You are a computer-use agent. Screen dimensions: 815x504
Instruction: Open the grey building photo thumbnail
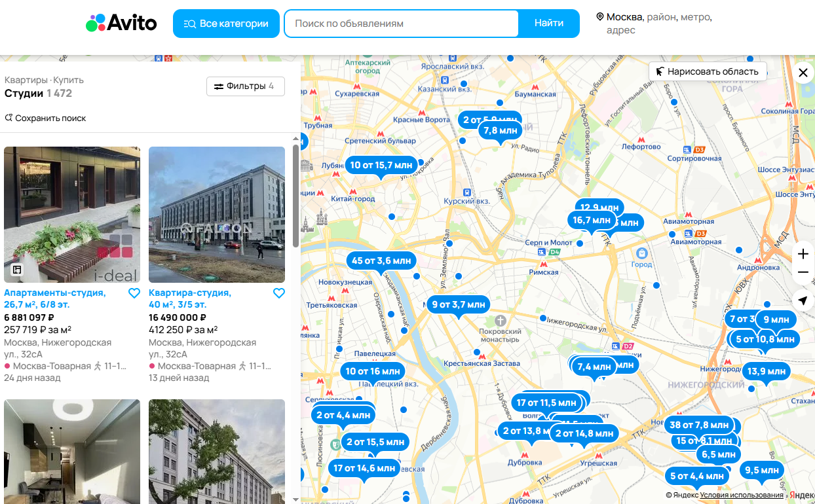pos(217,215)
